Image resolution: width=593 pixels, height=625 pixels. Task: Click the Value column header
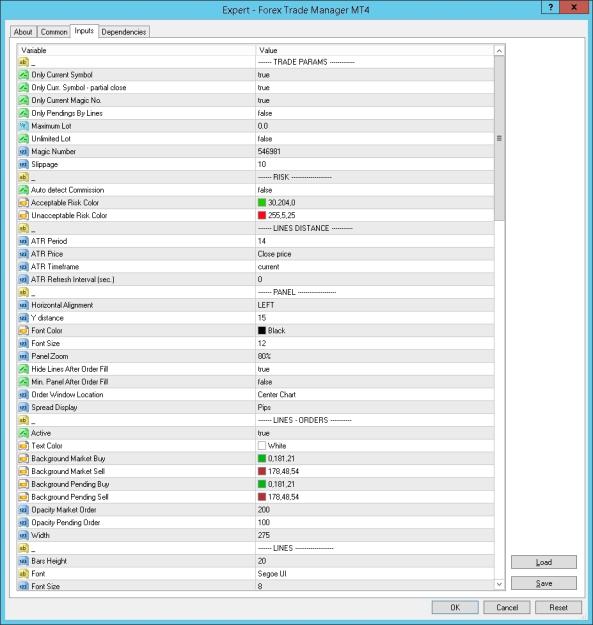point(375,50)
